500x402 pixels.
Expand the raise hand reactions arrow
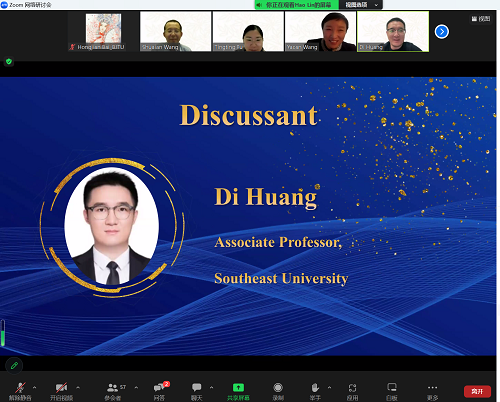tap(329, 387)
